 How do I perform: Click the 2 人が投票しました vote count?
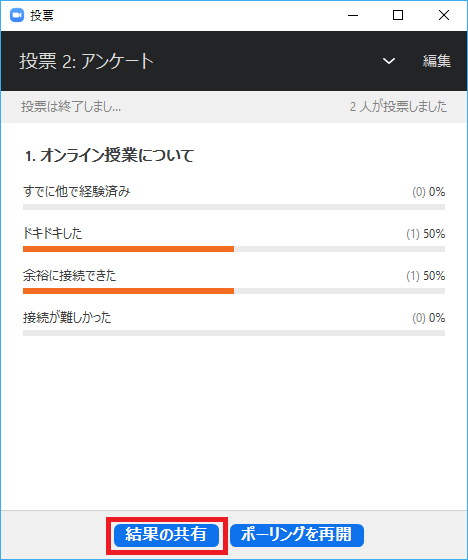(x=398, y=107)
